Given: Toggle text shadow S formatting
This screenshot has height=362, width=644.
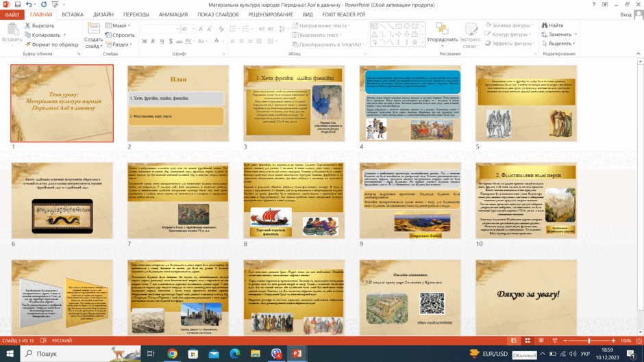Looking at the screenshot, I should 171,42.
